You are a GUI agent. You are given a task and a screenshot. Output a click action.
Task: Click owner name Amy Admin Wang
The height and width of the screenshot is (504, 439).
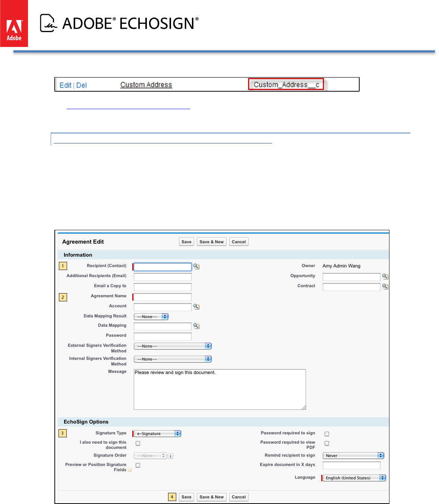pyautogui.click(x=341, y=266)
